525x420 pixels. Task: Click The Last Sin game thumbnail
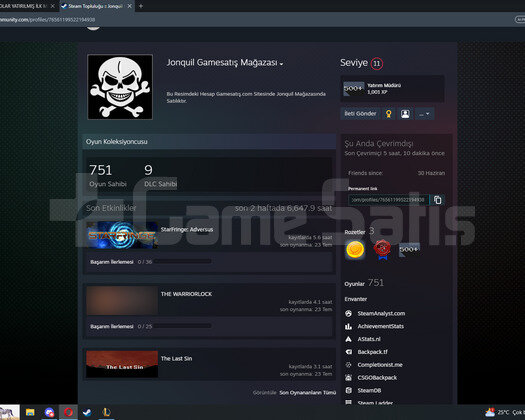(122, 364)
